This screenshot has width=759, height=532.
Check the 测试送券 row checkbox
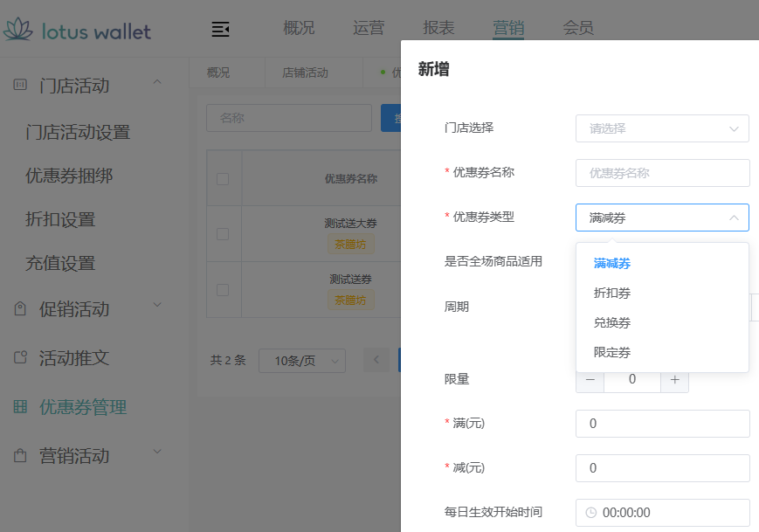(x=223, y=289)
